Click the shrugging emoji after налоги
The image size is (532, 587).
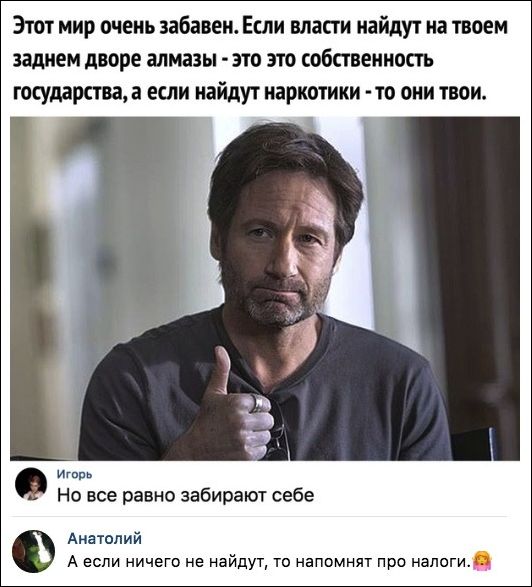482,560
